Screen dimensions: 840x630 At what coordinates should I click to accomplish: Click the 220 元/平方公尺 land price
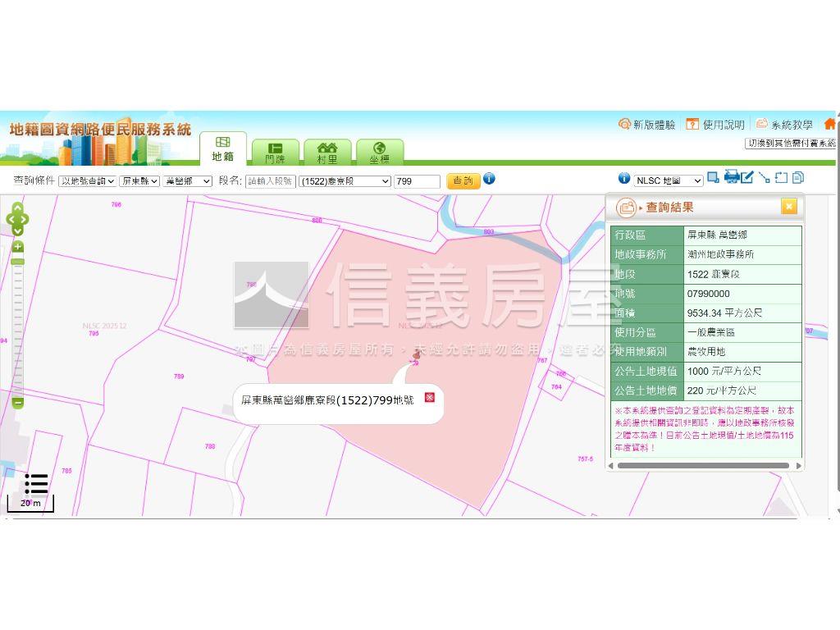(x=722, y=390)
